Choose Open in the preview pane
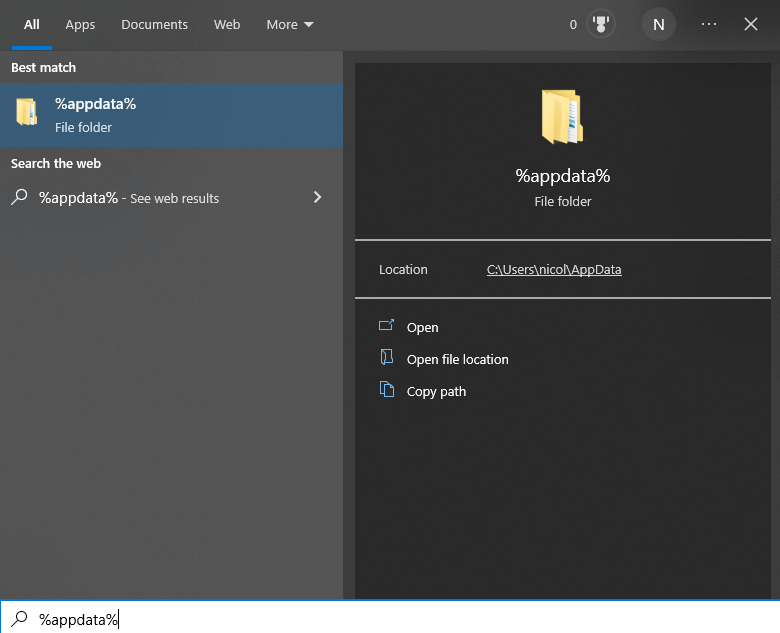Screen dimensions: 780x633 click(422, 327)
